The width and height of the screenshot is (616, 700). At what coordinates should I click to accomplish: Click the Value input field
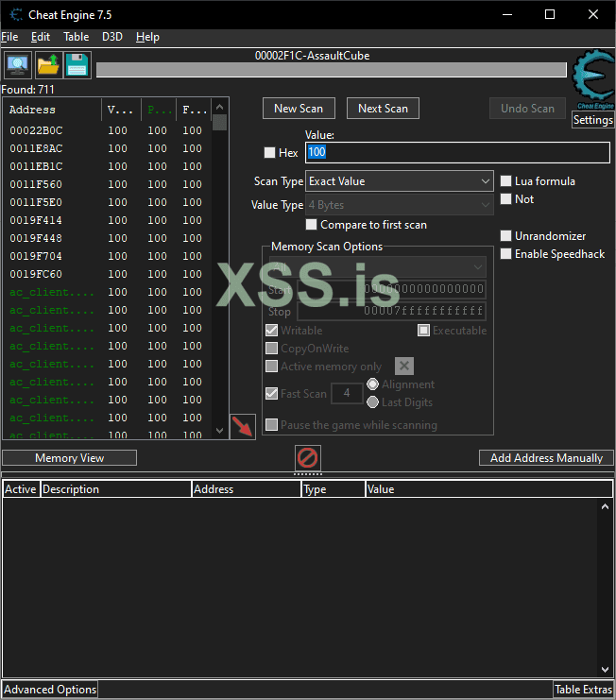coord(457,152)
